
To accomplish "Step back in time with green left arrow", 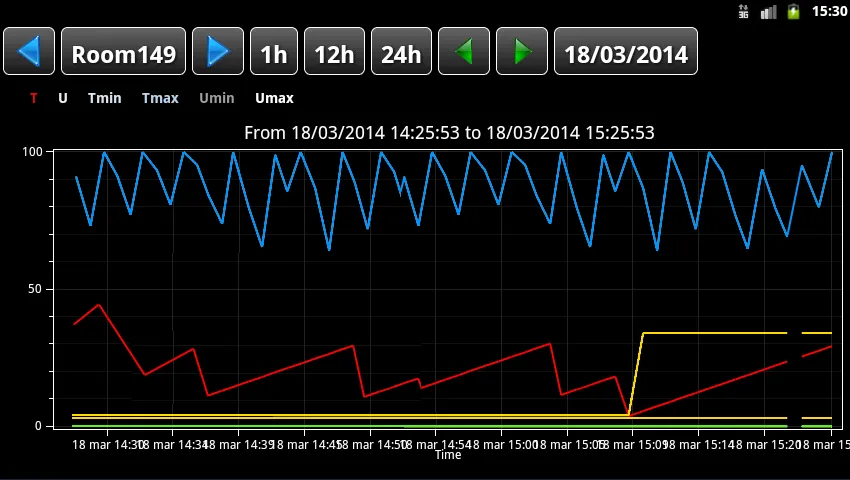I will point(463,51).
